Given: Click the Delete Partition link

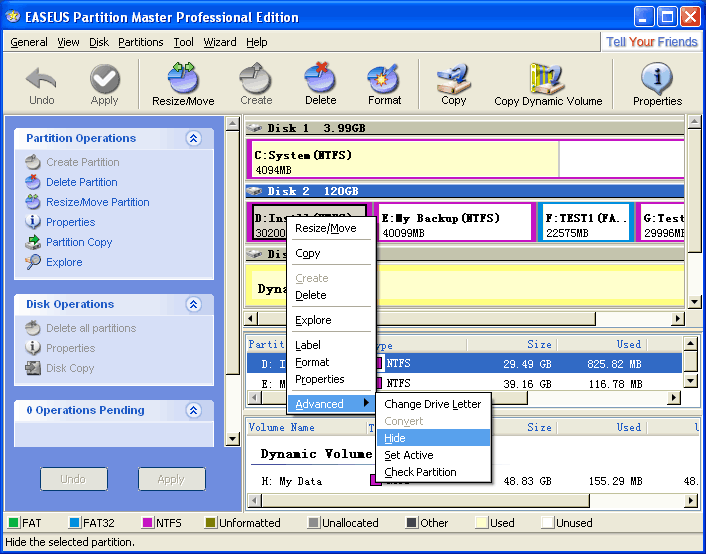Looking at the screenshot, I should (x=81, y=182).
